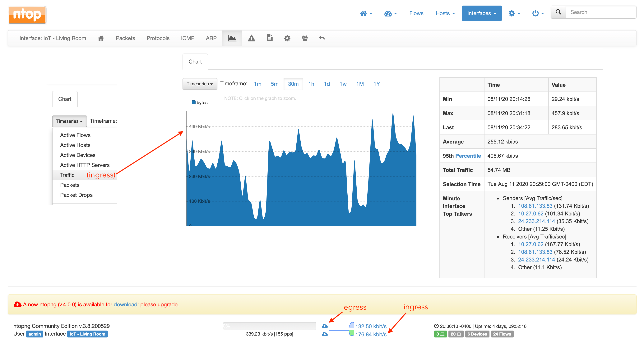This screenshot has height=339, width=644.
Task: Open interface settings cog icon
Action: tap(287, 38)
